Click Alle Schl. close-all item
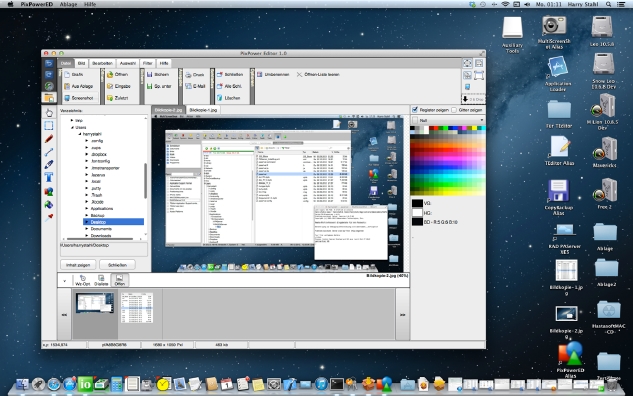Image resolution: width=633 pixels, height=396 pixels. point(229,86)
